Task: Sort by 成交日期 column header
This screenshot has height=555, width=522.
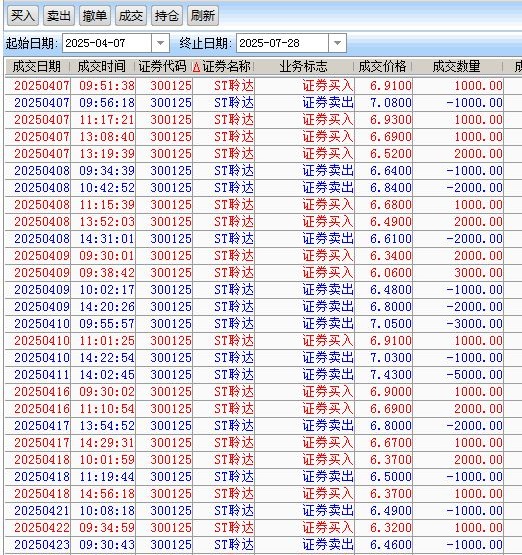Action: [x=37, y=67]
